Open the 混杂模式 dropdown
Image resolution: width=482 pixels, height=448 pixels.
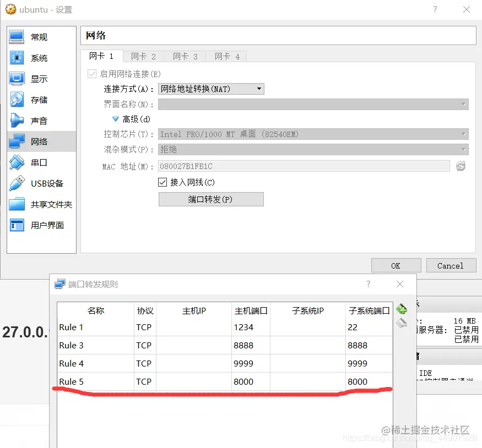tap(311, 148)
